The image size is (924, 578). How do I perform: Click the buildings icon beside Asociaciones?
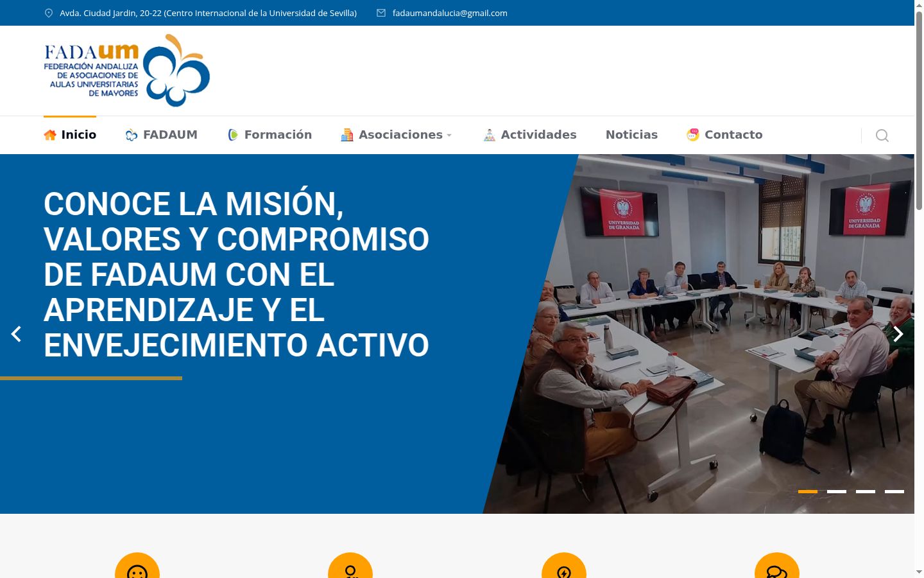pyautogui.click(x=347, y=135)
